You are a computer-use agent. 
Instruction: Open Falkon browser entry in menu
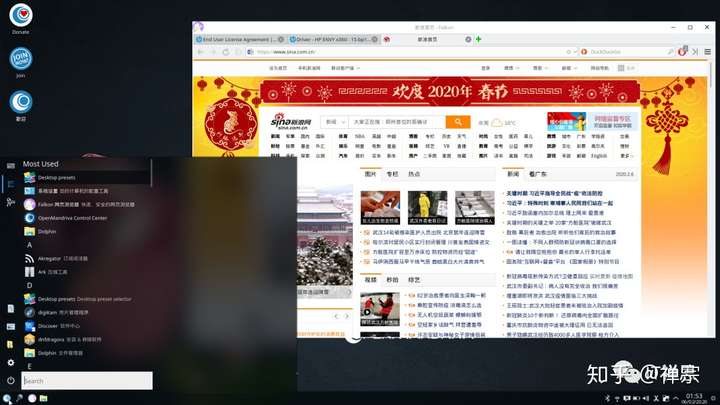[x=86, y=204]
